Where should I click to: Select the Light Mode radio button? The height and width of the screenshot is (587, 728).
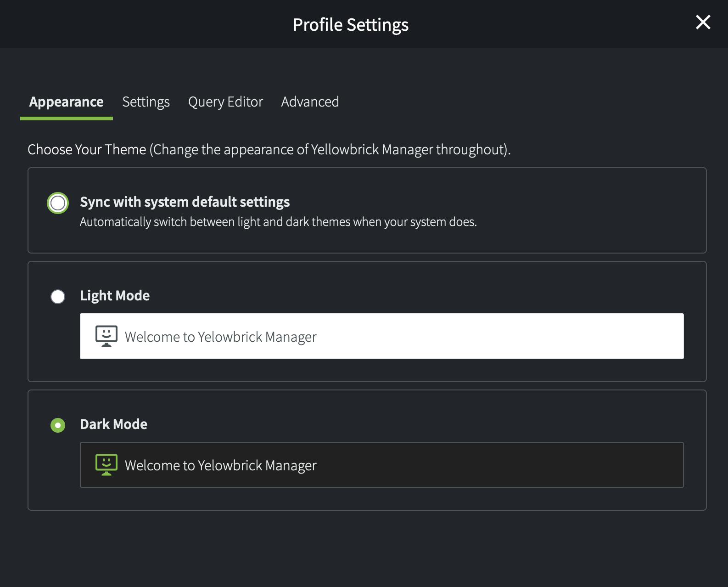pyautogui.click(x=58, y=297)
